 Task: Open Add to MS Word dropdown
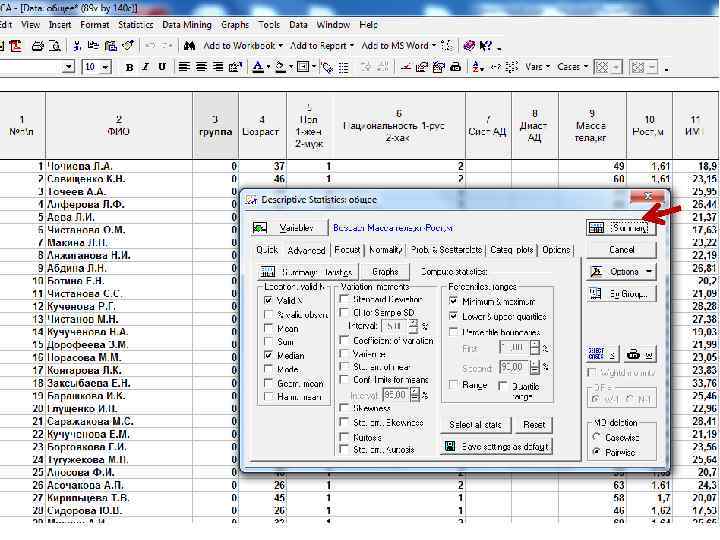click(x=399, y=45)
